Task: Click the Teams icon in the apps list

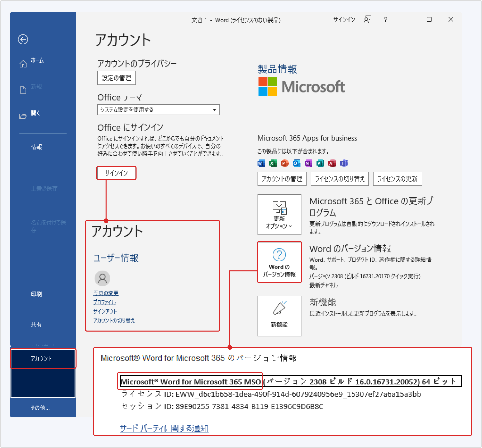Action: (x=344, y=163)
